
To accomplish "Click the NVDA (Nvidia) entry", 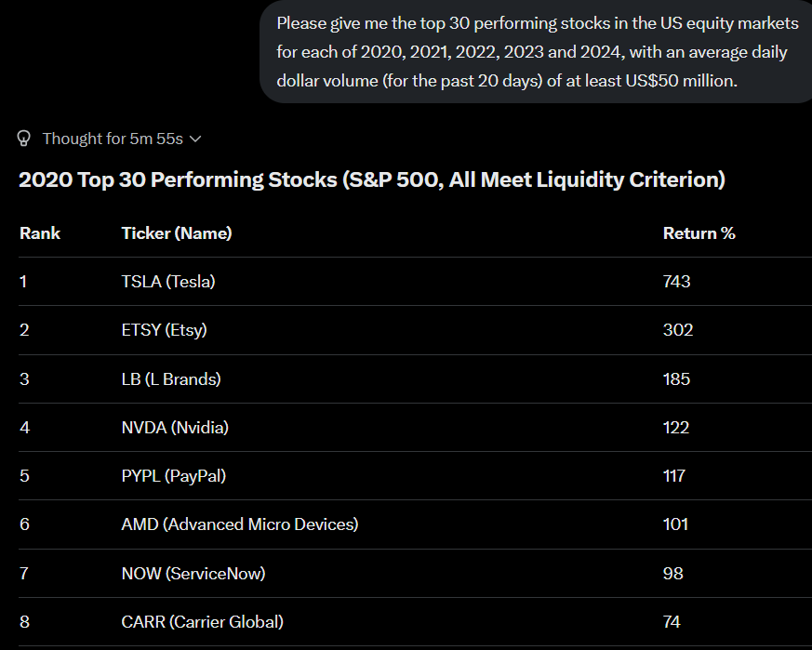I will click(175, 428).
